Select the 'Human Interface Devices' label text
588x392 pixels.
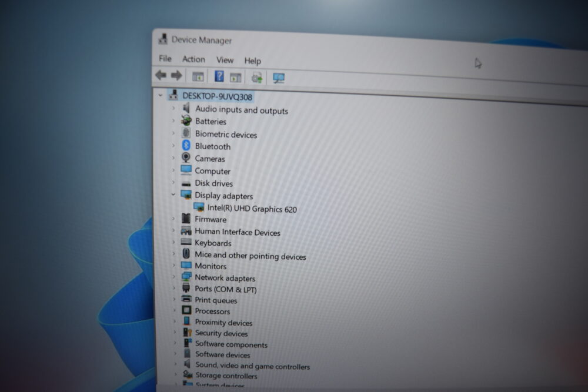click(x=238, y=232)
